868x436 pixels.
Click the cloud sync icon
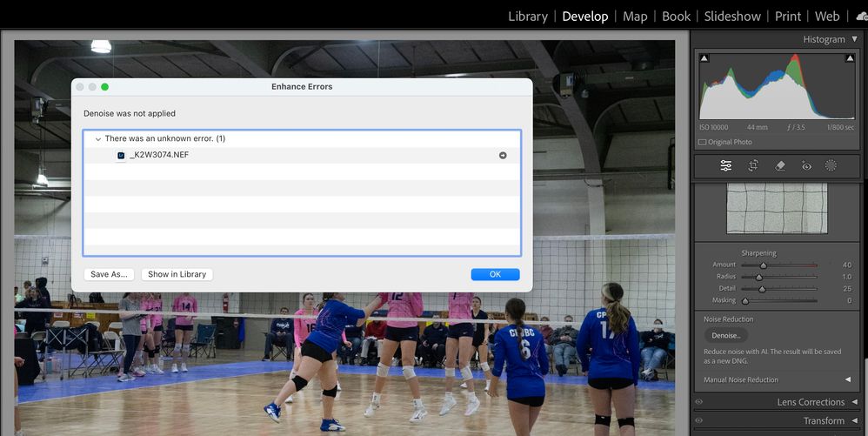(x=862, y=17)
